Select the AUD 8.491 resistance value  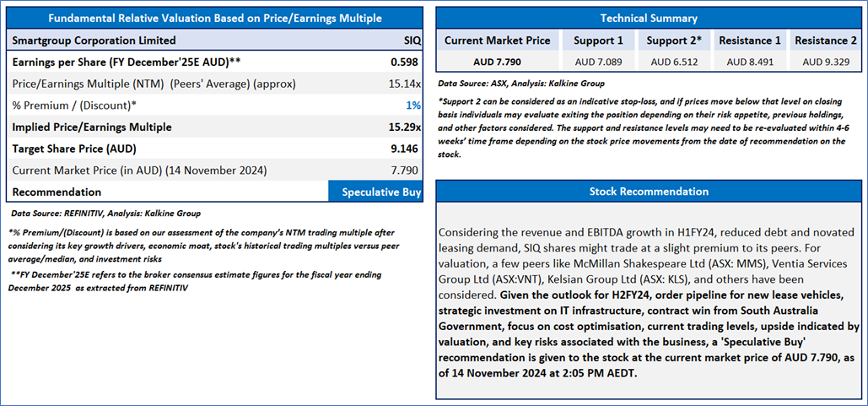click(750, 62)
